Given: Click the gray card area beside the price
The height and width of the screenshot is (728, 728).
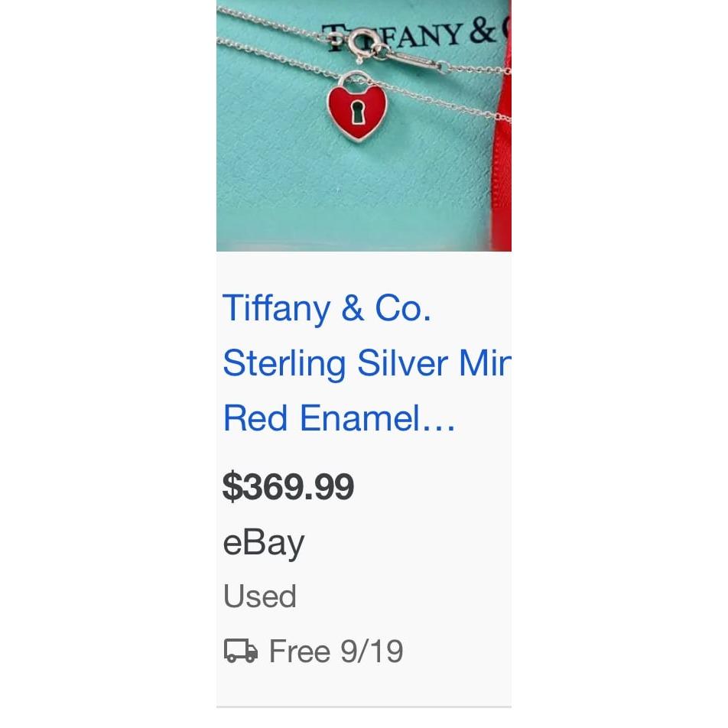Looking at the screenshot, I should pyautogui.click(x=436, y=487).
